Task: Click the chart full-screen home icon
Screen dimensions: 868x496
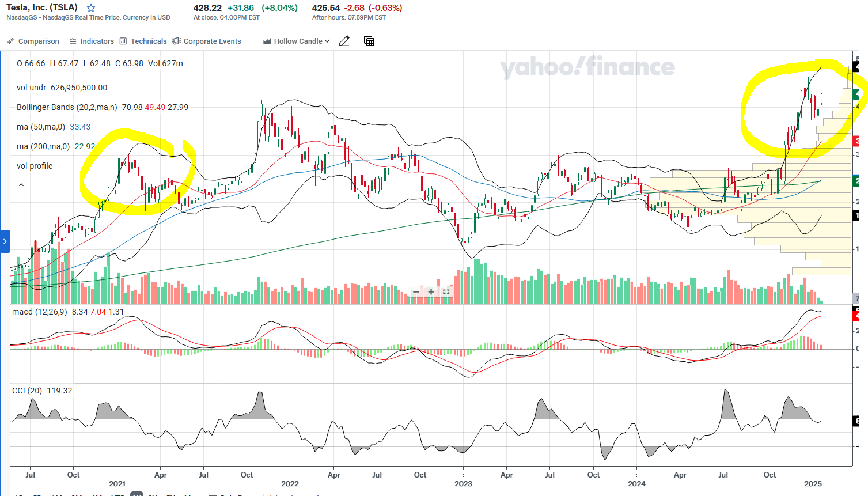Action: pyautogui.click(x=446, y=292)
